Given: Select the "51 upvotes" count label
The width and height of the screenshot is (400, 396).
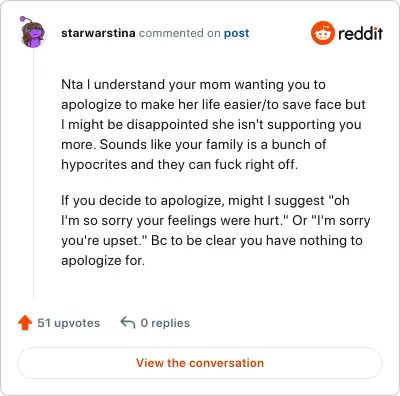Looking at the screenshot, I should [x=69, y=323].
